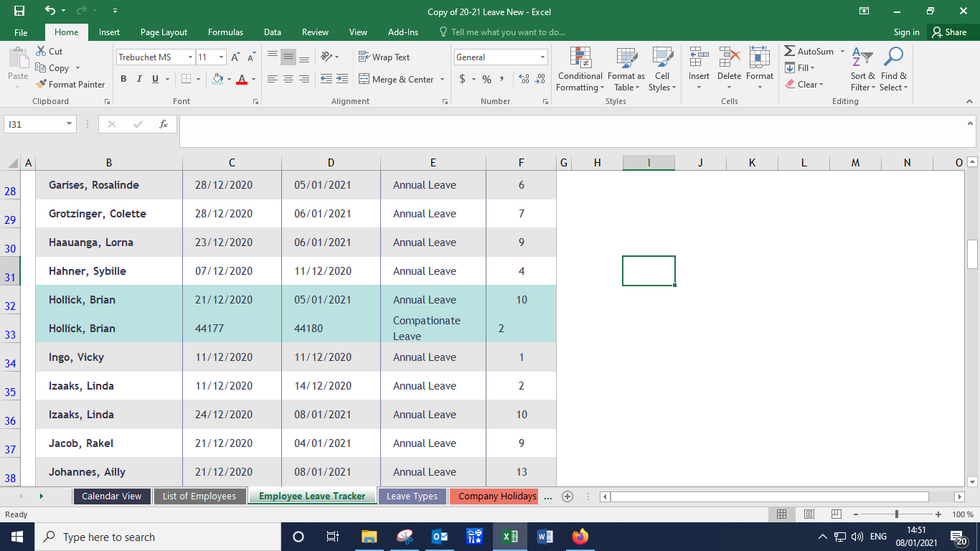Screen dimensions: 980x551
Task: Click the Paste clipboard icon
Action: pyautogui.click(x=18, y=58)
